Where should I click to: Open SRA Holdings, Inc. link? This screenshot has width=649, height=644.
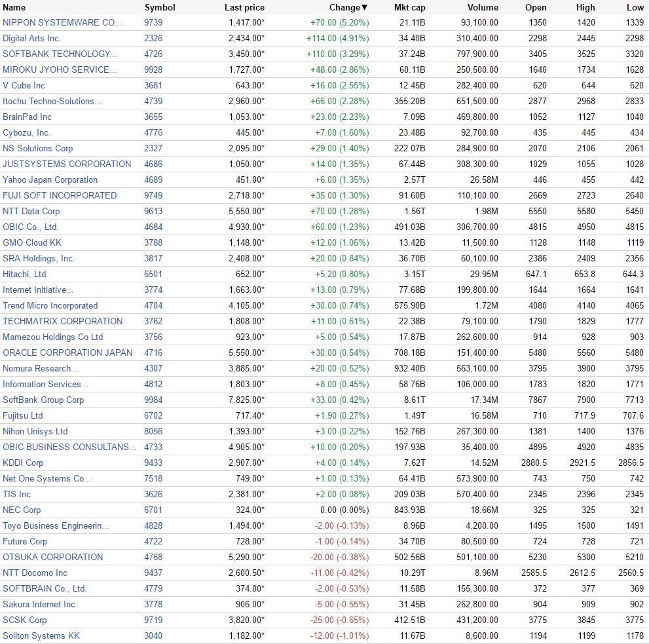click(x=39, y=258)
